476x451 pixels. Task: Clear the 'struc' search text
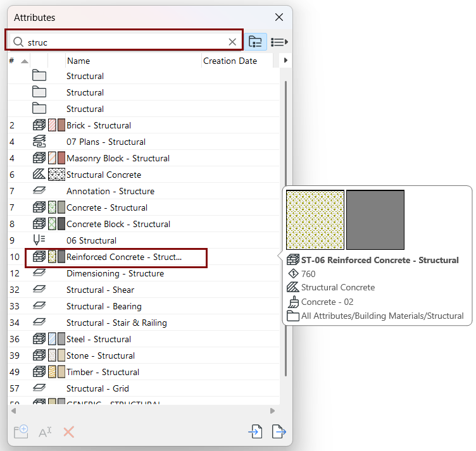coord(232,42)
